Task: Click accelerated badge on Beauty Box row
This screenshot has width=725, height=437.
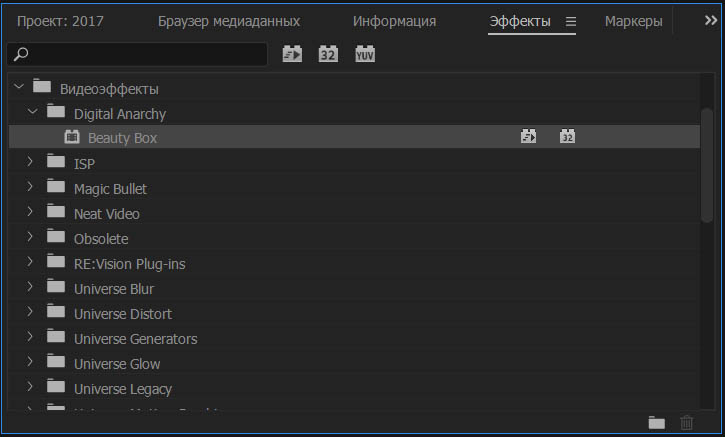Action: pos(528,136)
